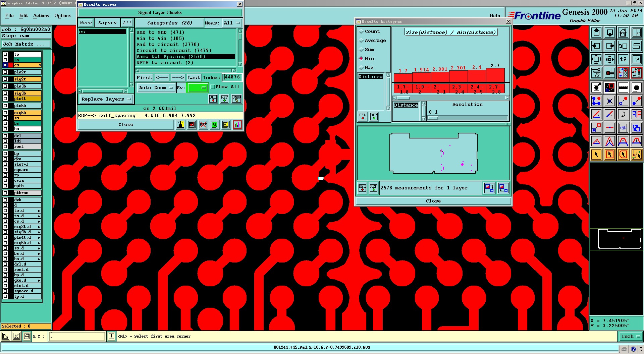Click the crossed-out REF icon in Results viewer

pos(203,125)
